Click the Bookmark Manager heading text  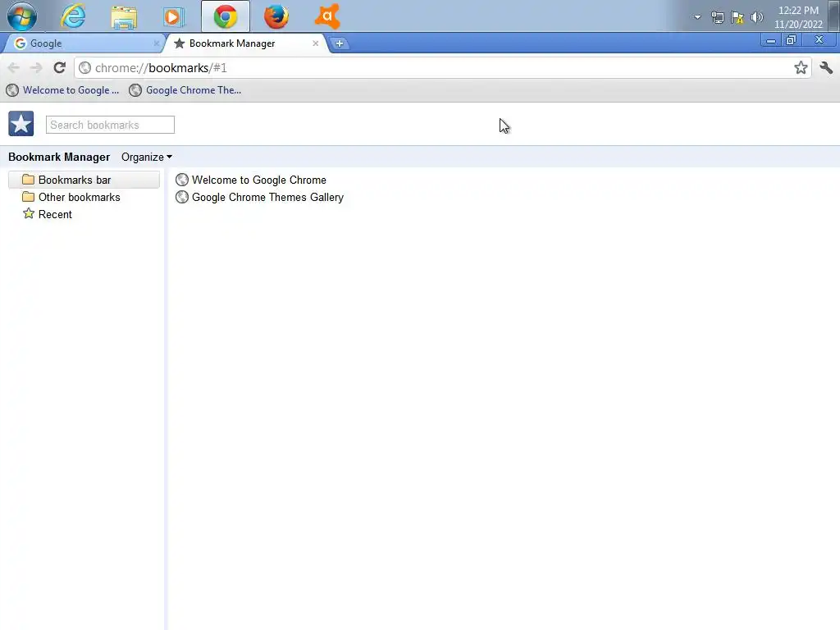(59, 157)
